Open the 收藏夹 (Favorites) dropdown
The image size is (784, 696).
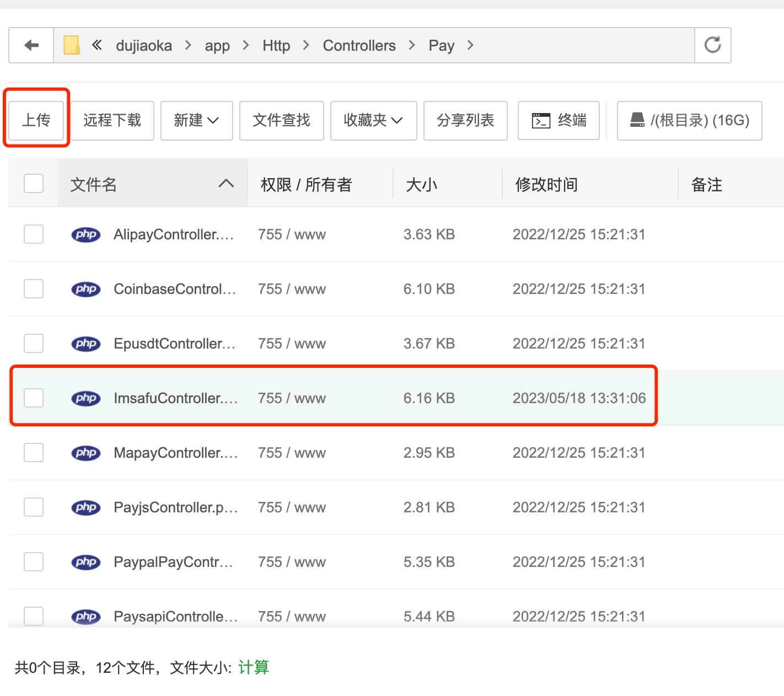[373, 120]
